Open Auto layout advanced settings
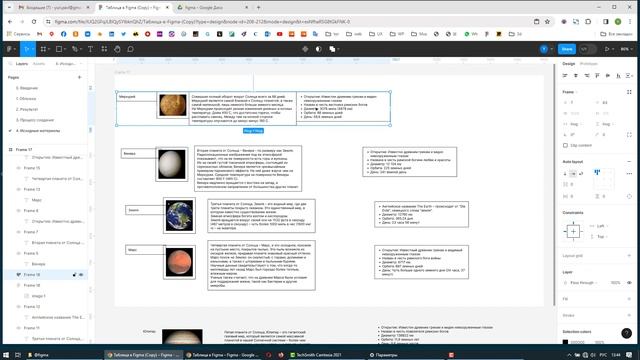Screen dimensions: 640x360 click(x=629, y=173)
